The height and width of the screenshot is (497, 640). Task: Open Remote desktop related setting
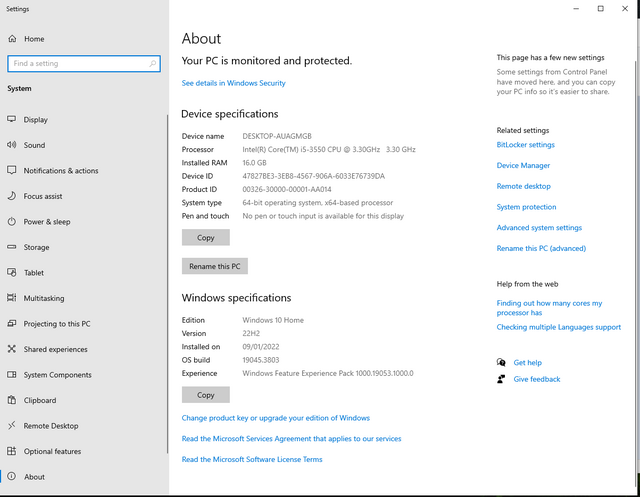coord(523,186)
